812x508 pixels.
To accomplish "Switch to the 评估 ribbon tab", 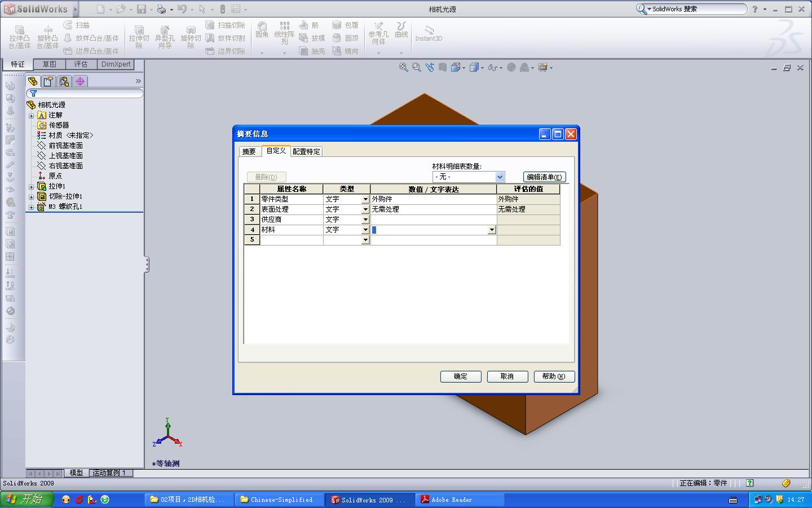I will pyautogui.click(x=81, y=64).
